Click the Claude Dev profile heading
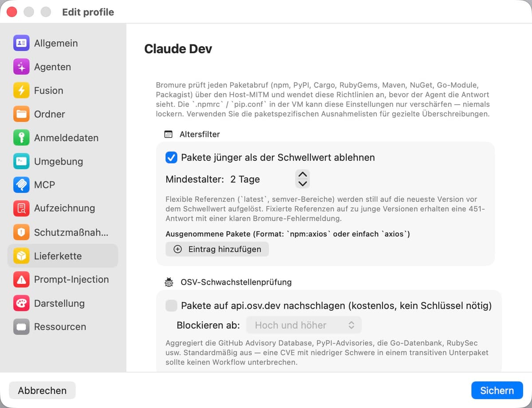The height and width of the screenshot is (408, 532). pyautogui.click(x=178, y=49)
